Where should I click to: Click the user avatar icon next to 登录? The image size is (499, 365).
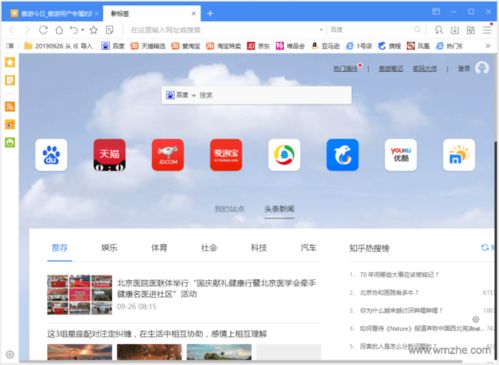tap(482, 68)
